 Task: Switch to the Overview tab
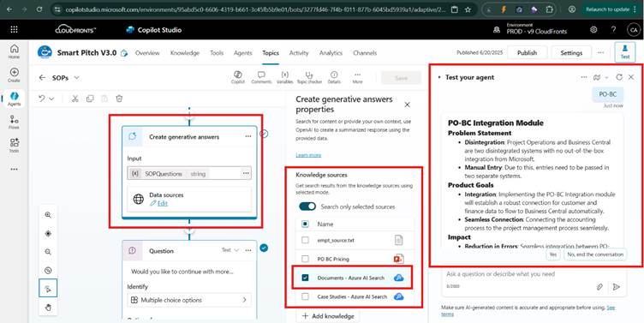[147, 53]
